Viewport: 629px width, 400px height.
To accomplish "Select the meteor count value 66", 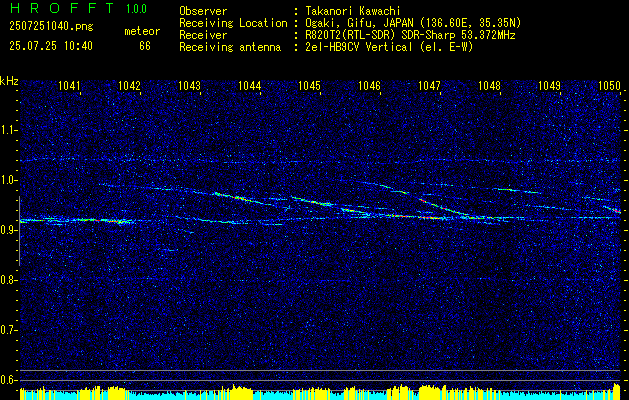I will (145, 46).
